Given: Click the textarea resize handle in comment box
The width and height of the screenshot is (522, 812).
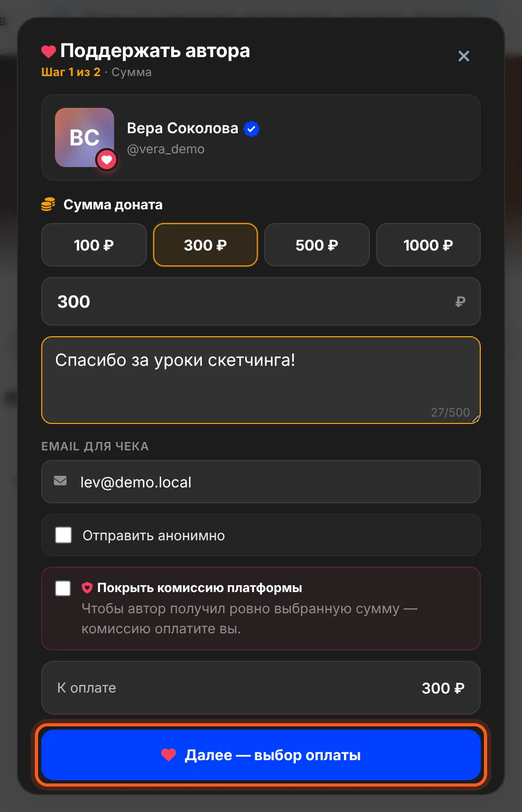Looking at the screenshot, I should (476, 418).
